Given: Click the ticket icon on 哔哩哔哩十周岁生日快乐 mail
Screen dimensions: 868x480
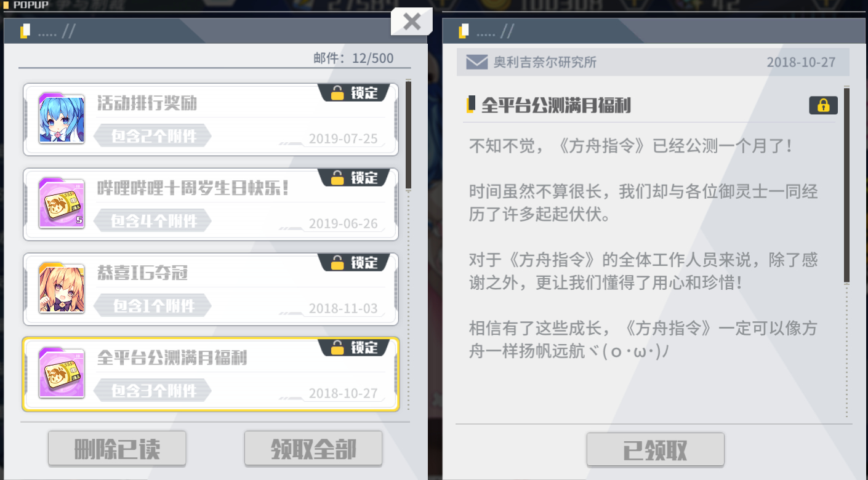Looking at the screenshot, I should point(62,204).
